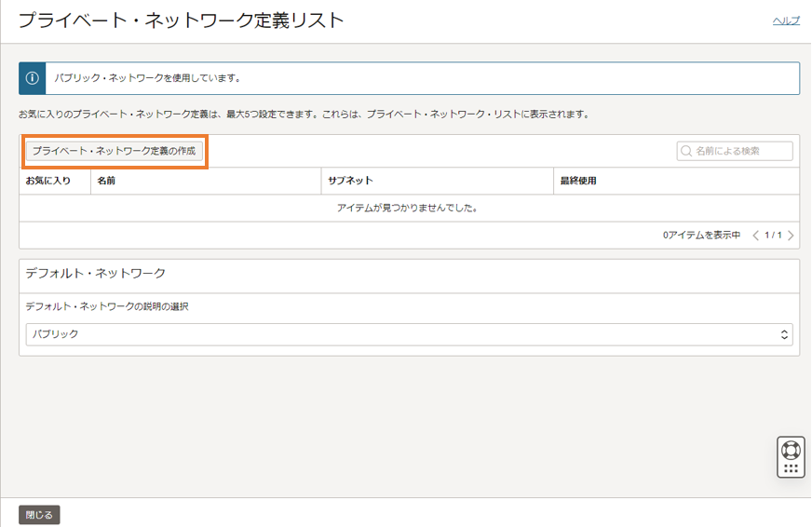This screenshot has height=527, width=812.
Task: Click the パブリック・ネットワークを使用しています banner text
Action: tap(147, 78)
